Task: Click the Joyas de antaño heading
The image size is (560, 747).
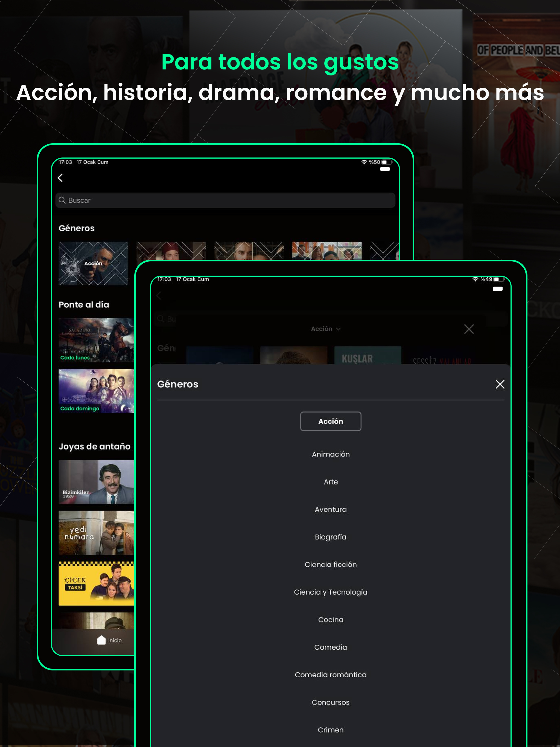Action: point(95,447)
